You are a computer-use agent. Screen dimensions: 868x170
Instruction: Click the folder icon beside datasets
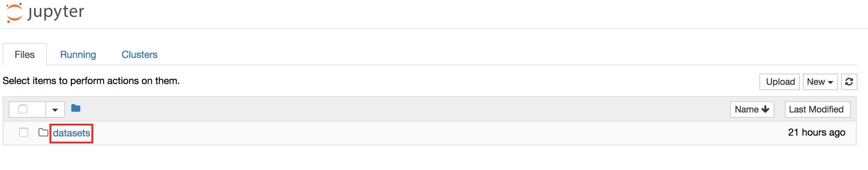[43, 133]
